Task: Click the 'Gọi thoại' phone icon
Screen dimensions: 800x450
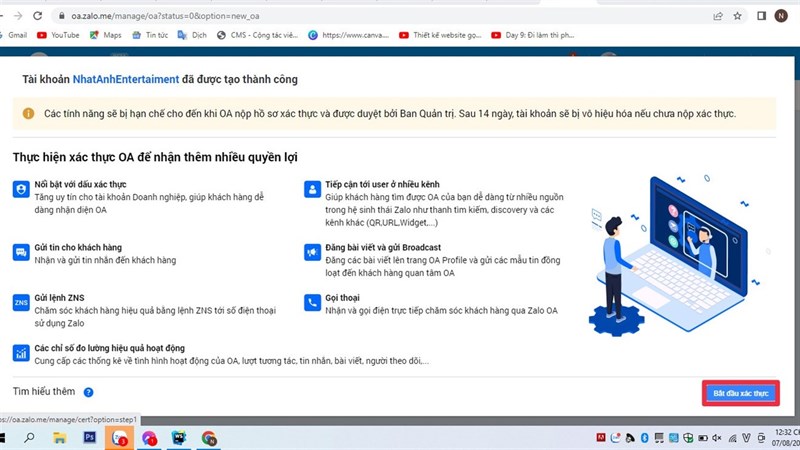Action: [x=310, y=303]
